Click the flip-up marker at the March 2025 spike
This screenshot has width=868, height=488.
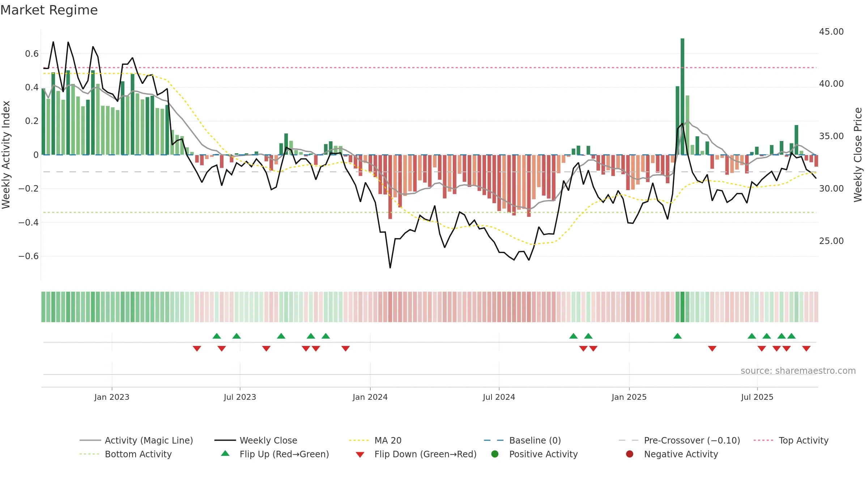[x=677, y=336]
